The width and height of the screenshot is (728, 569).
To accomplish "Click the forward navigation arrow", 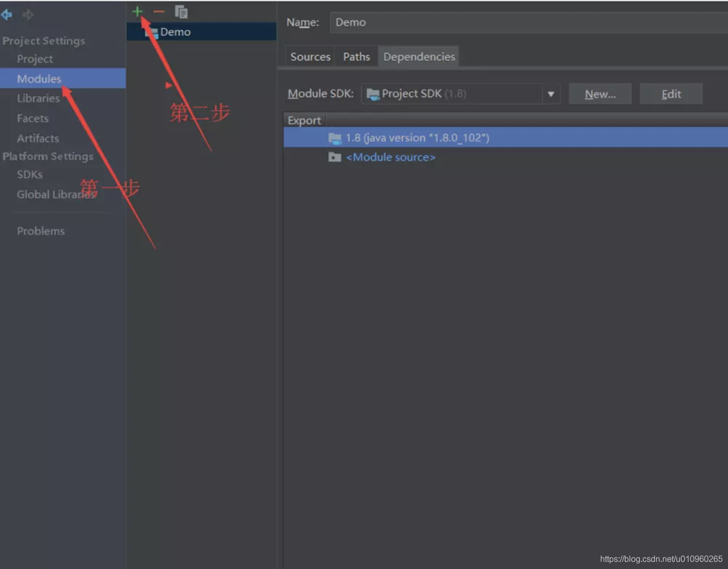I will coord(28,15).
